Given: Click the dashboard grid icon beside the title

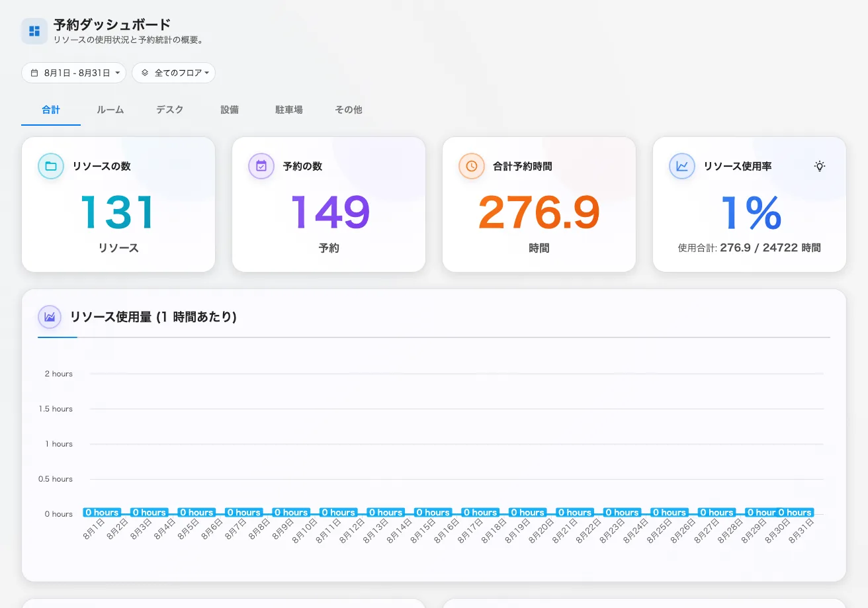Looking at the screenshot, I should tap(34, 31).
